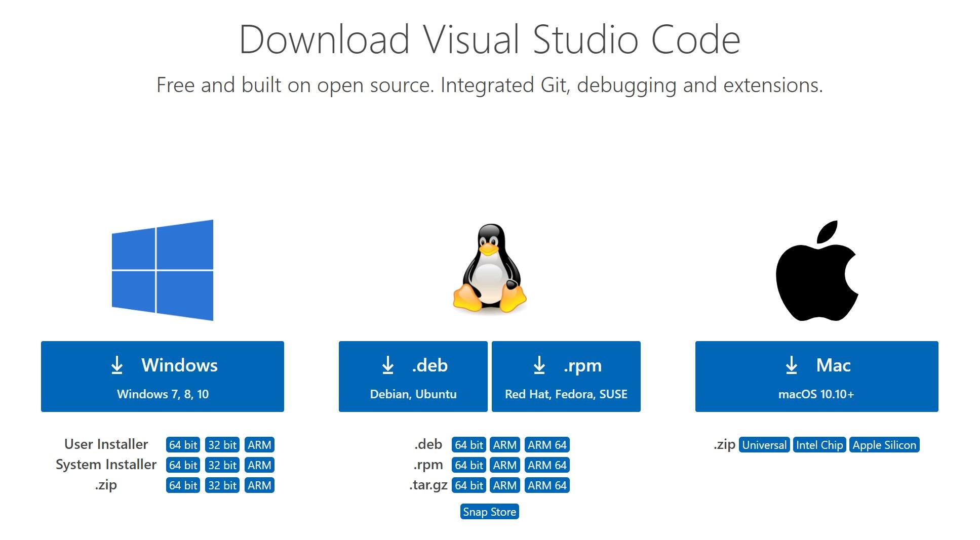Select the Linux .deb ARM link
Image resolution: width=980 pixels, height=540 pixels.
point(505,445)
